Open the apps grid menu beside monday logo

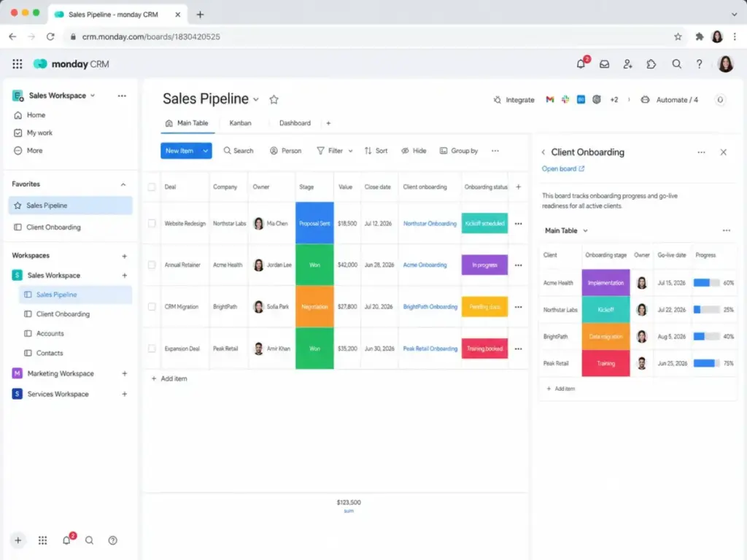(18, 64)
